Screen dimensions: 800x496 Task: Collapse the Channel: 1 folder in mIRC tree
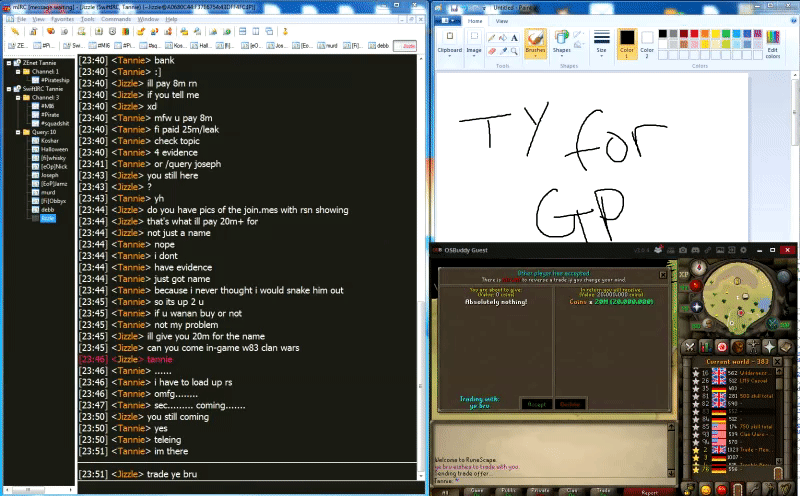point(18,71)
